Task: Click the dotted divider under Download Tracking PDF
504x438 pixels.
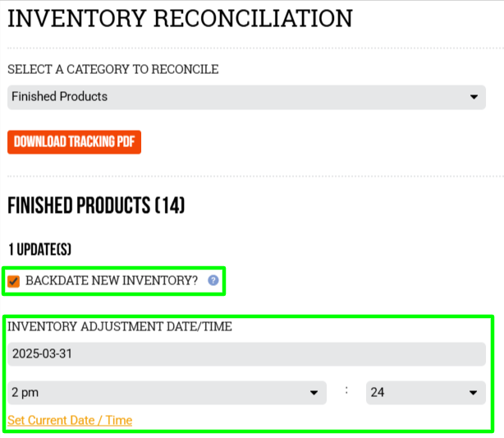Action: pos(255,177)
